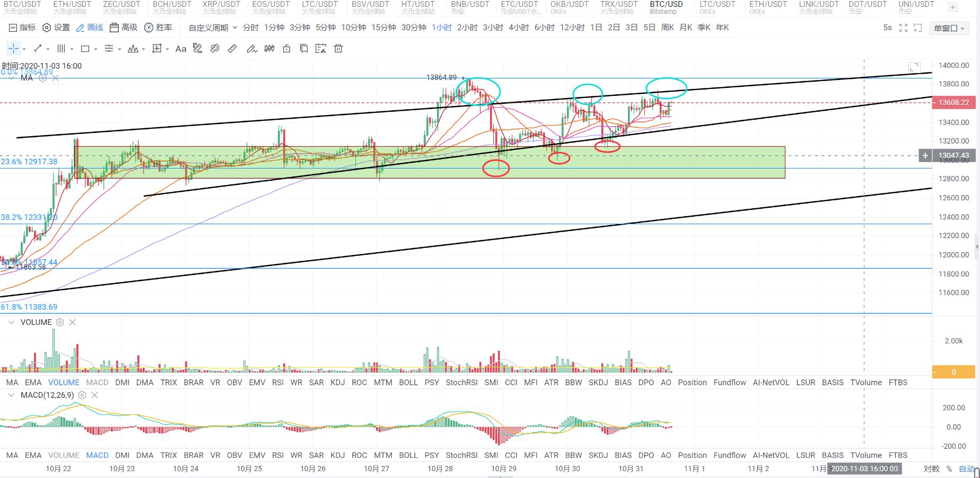Delete all drawings with trash icon
980x478 pixels.
pos(338,49)
